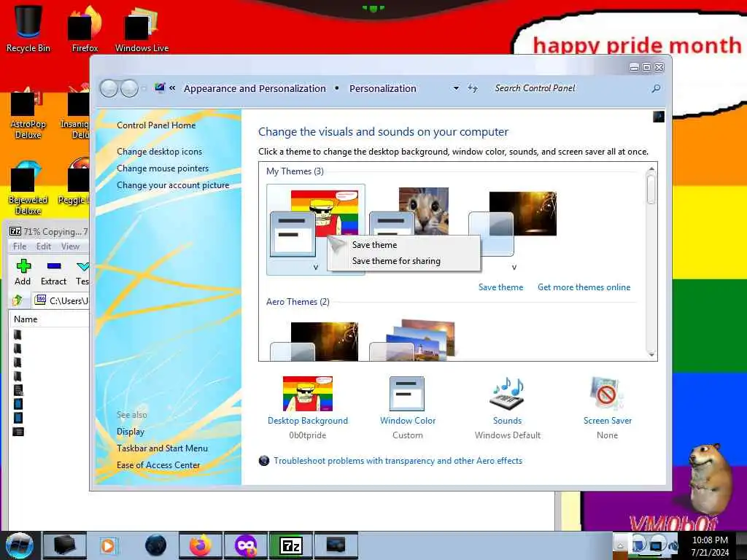Open the Screen Saver settings icon
This screenshot has height=560, width=747.
click(606, 394)
